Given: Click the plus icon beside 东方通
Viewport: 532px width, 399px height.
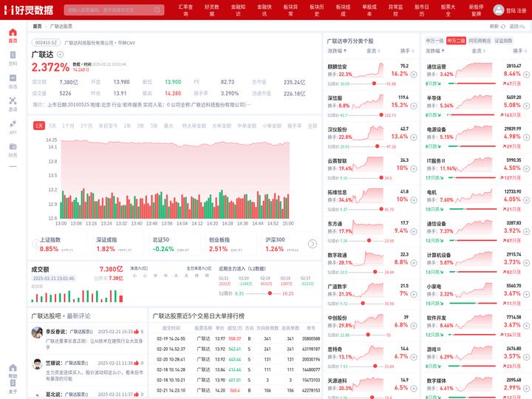Looking at the screenshot, I should [x=414, y=231].
